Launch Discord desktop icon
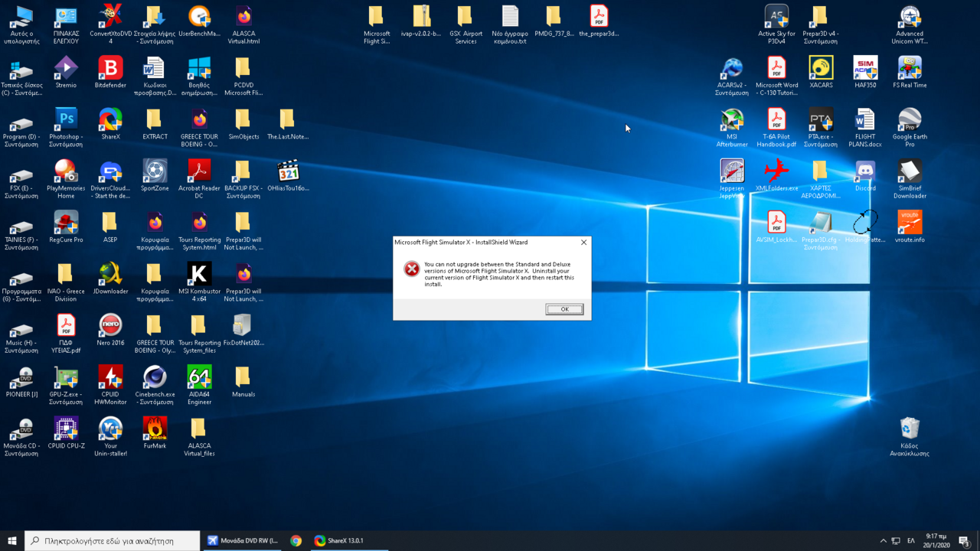980x551 pixels. coord(865,174)
